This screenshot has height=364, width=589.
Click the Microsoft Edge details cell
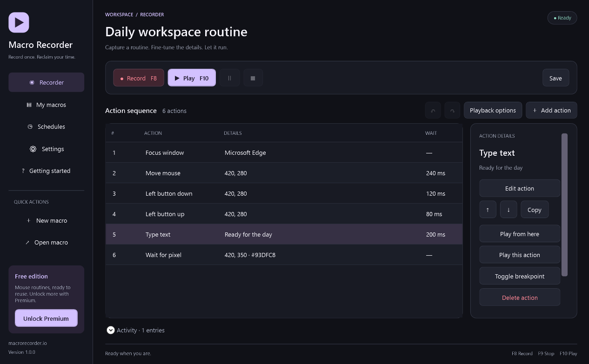[x=245, y=152]
